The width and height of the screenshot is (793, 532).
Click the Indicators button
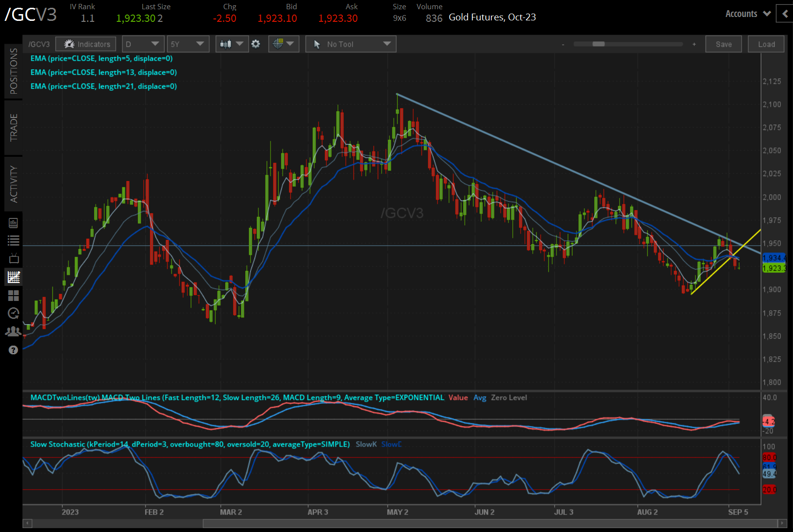pyautogui.click(x=86, y=44)
